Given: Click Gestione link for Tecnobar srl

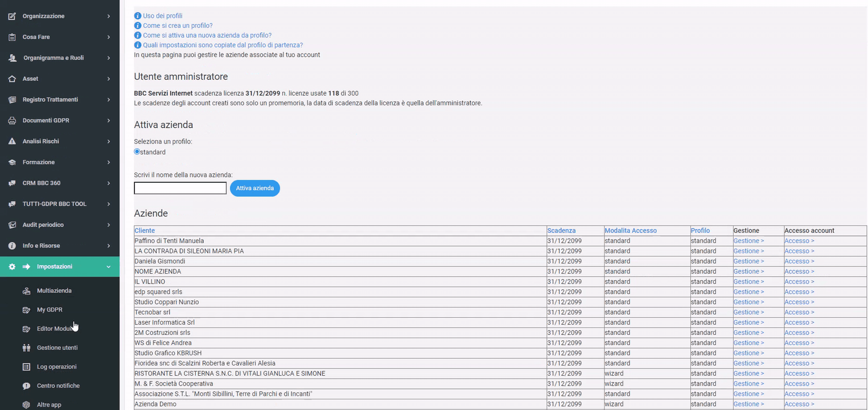Looking at the screenshot, I should coord(748,312).
